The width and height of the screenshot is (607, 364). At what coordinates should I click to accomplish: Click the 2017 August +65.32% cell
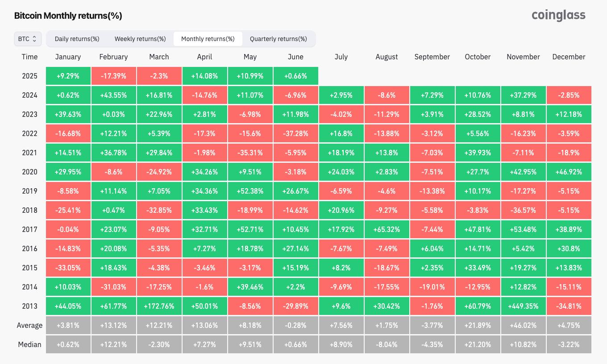387,229
